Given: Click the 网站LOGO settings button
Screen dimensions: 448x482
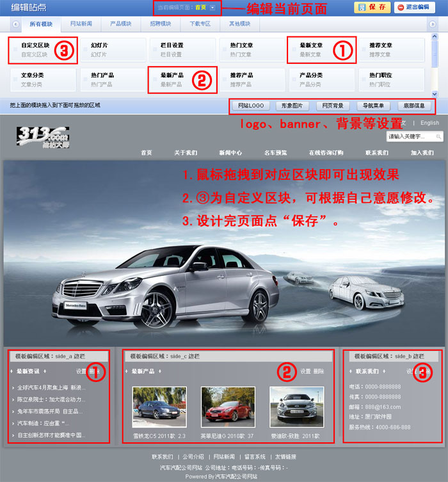Looking at the screenshot, I should 251,106.
